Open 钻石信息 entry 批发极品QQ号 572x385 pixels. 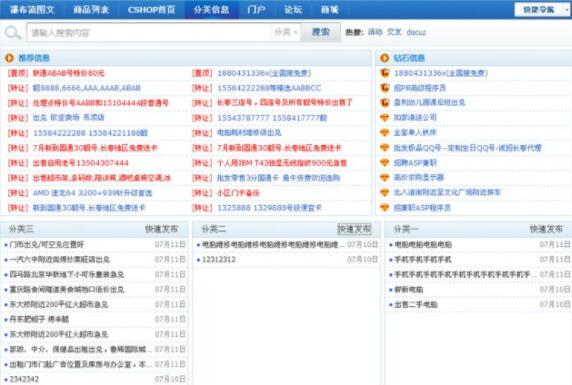467,148
